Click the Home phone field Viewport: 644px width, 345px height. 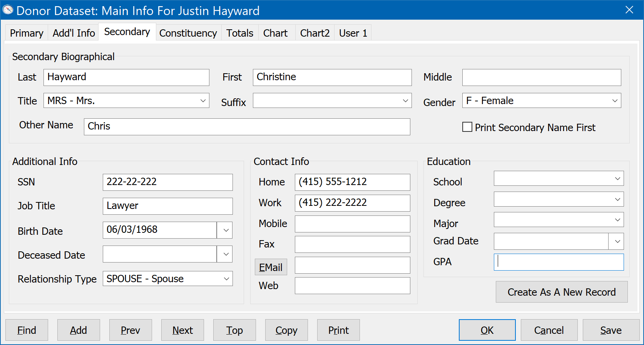coord(353,182)
